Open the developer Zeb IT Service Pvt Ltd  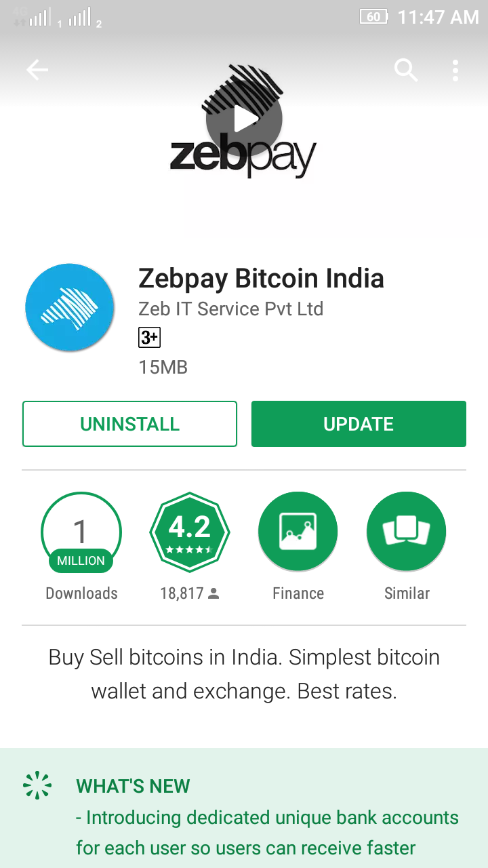230,309
